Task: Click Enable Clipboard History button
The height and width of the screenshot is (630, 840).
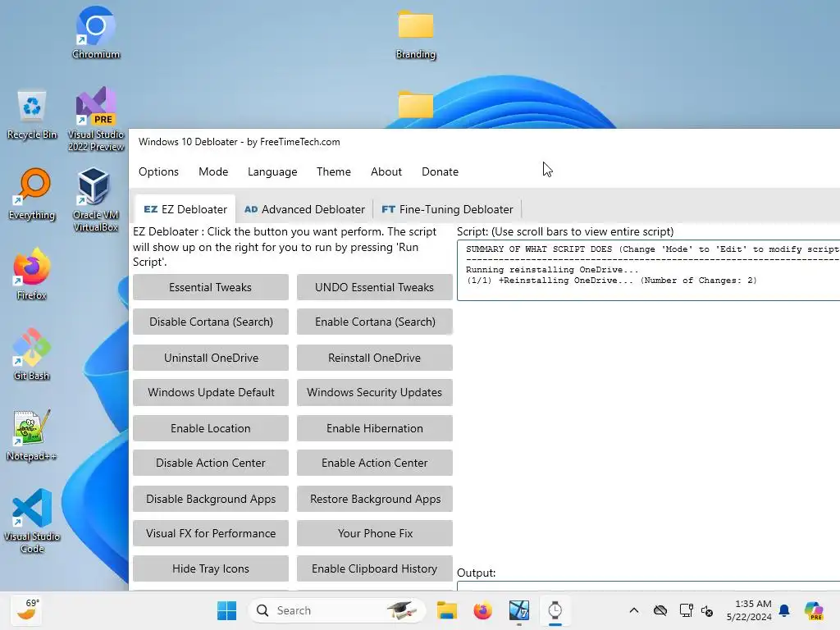Action: coord(374,568)
